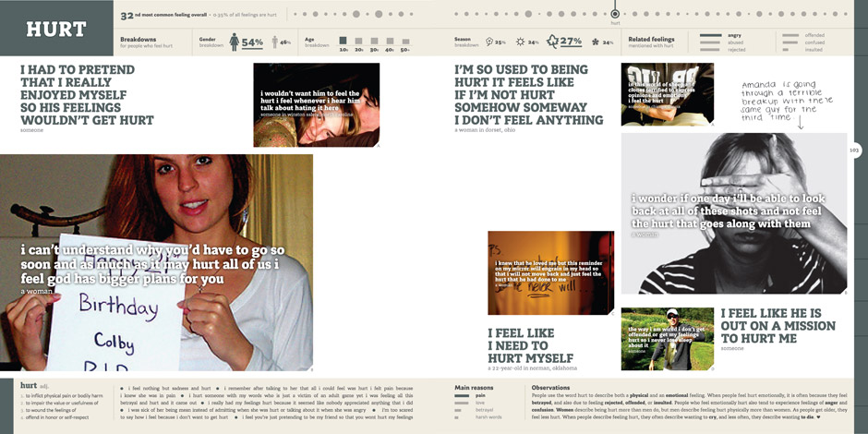Viewport: 868px width, 434px height.
Task: Open the orange mirror note photo
Action: point(550,273)
